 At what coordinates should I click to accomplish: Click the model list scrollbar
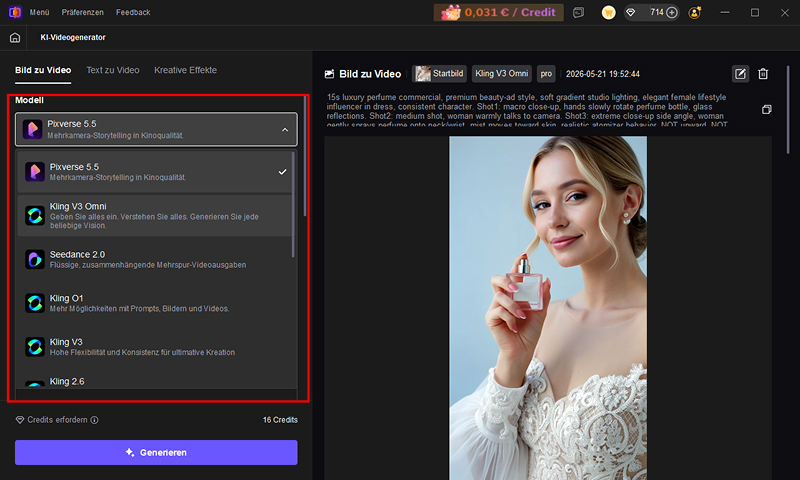click(x=293, y=205)
